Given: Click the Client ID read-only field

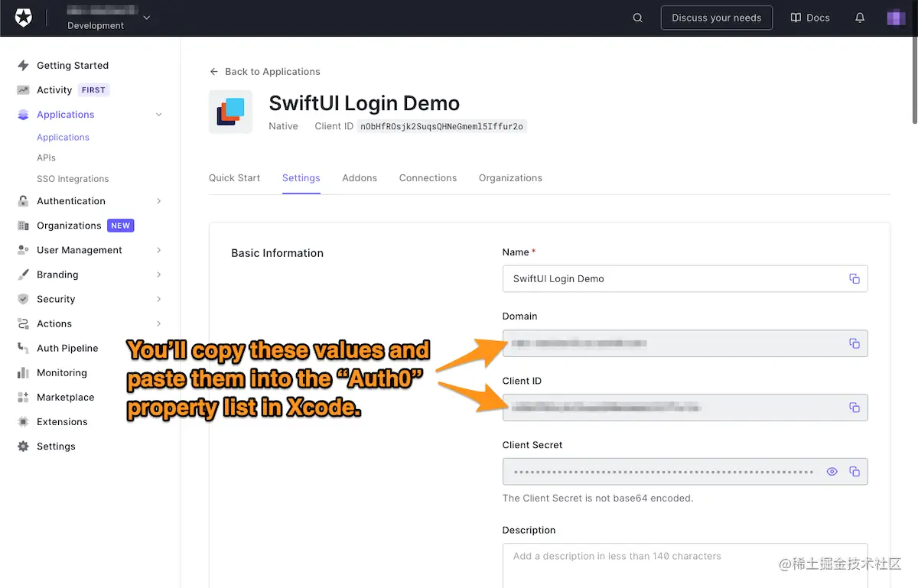Looking at the screenshot, I should [685, 408].
